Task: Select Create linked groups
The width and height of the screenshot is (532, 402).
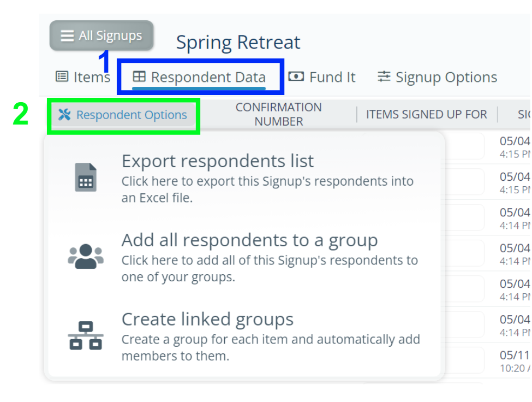Action: coord(207,319)
